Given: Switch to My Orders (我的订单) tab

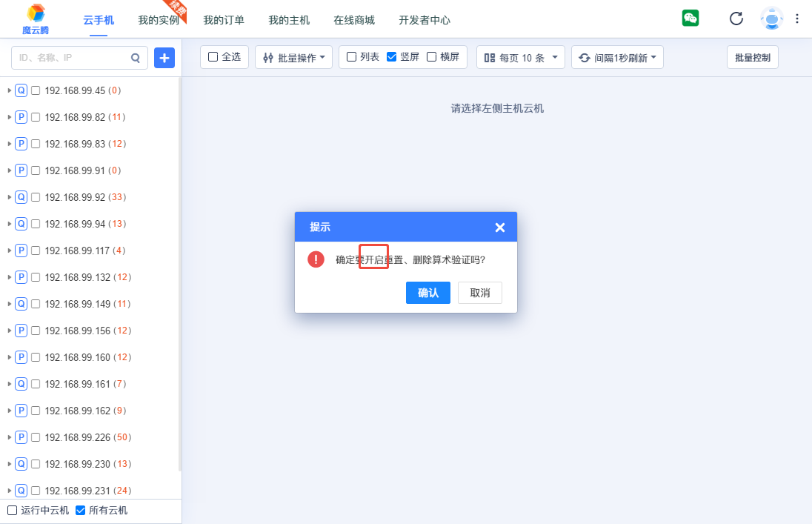Looking at the screenshot, I should (x=224, y=20).
